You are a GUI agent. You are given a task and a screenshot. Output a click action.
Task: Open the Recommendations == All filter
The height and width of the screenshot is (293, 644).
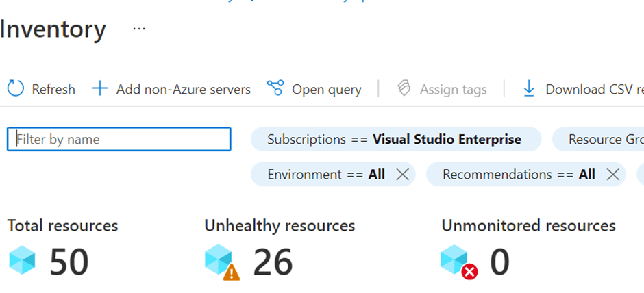[x=518, y=175]
